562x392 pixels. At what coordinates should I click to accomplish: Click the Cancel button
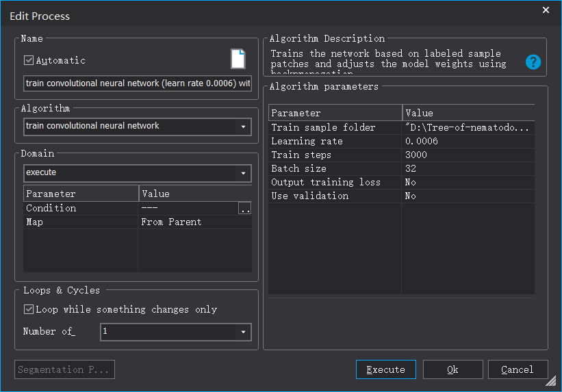point(518,369)
